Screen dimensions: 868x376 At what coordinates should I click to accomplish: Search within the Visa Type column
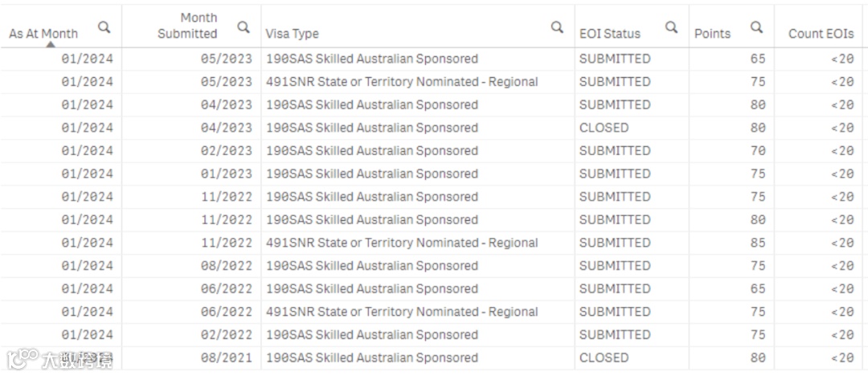tap(557, 27)
